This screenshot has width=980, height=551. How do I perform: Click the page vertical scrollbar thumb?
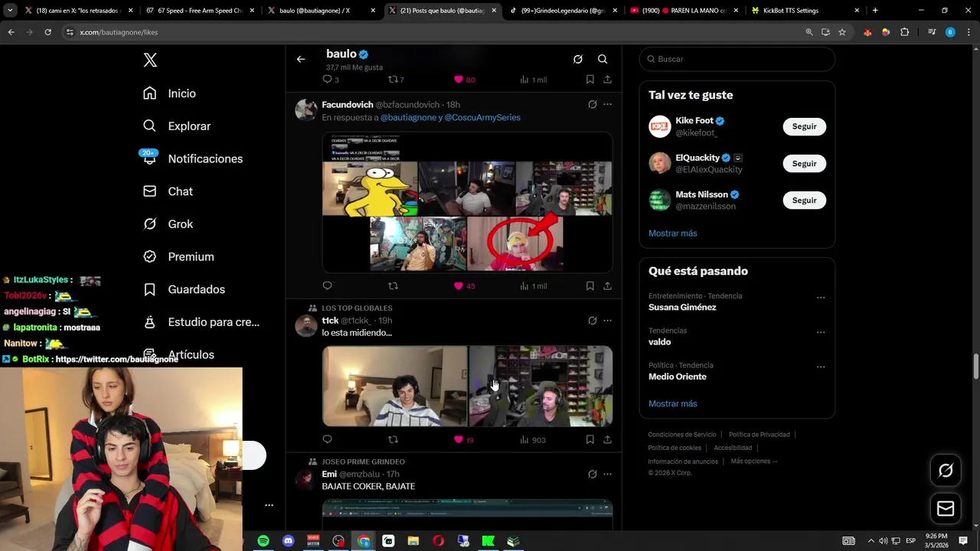pos(975,366)
